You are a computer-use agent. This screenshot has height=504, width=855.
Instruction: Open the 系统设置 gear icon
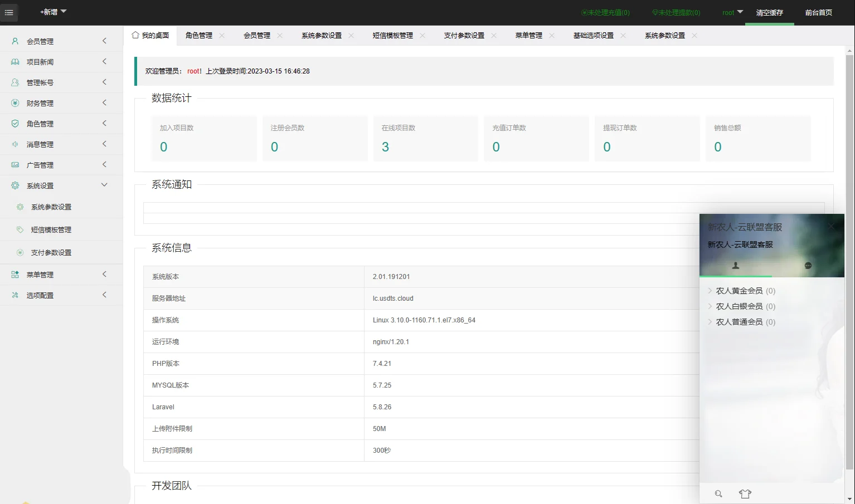[x=15, y=185]
